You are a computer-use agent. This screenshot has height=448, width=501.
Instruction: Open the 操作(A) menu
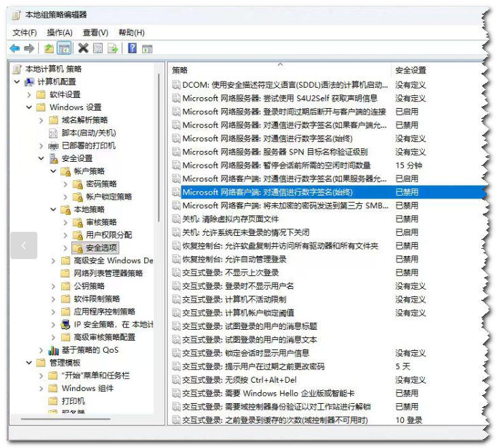59,32
